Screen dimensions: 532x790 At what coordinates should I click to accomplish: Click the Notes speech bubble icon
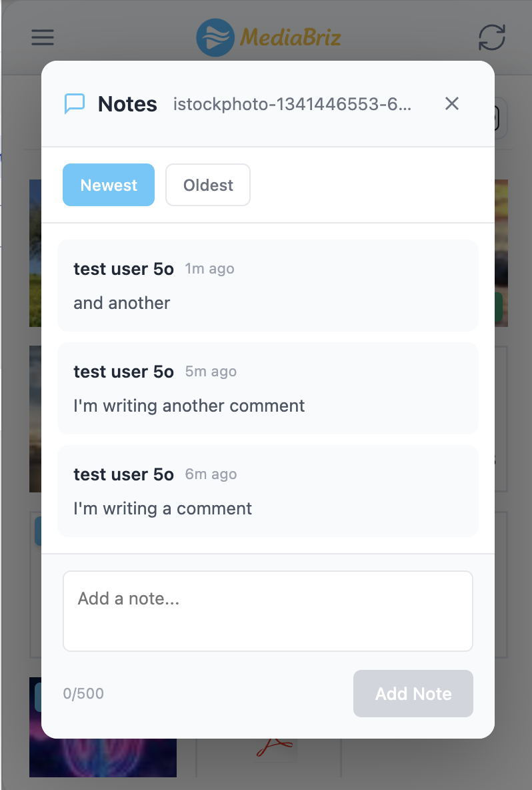(75, 103)
